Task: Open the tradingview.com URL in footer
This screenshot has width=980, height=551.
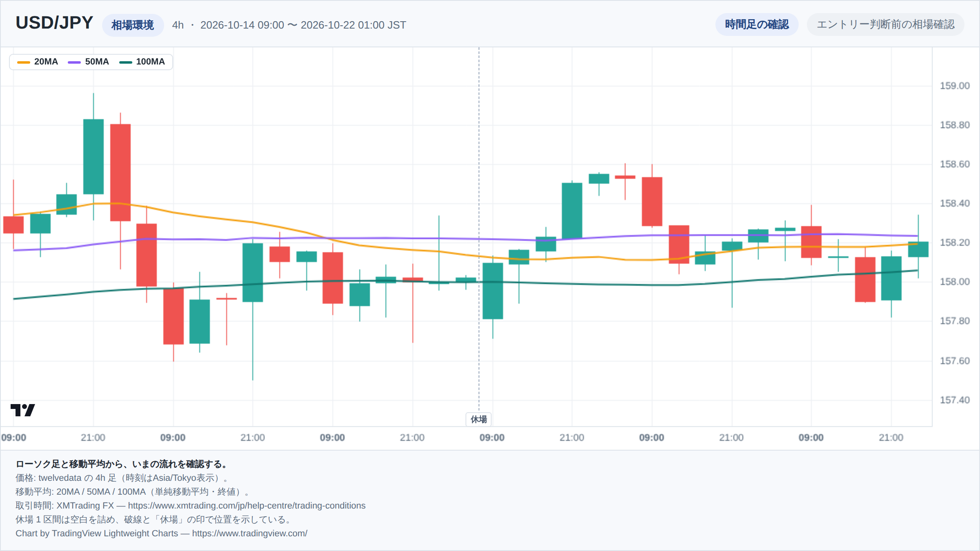Action: 249,533
